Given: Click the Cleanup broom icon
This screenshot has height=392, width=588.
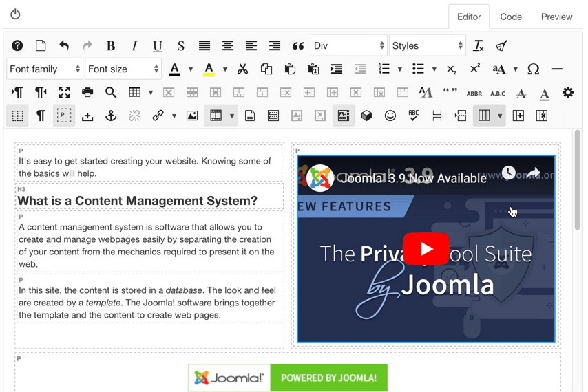Looking at the screenshot, I should (x=501, y=45).
